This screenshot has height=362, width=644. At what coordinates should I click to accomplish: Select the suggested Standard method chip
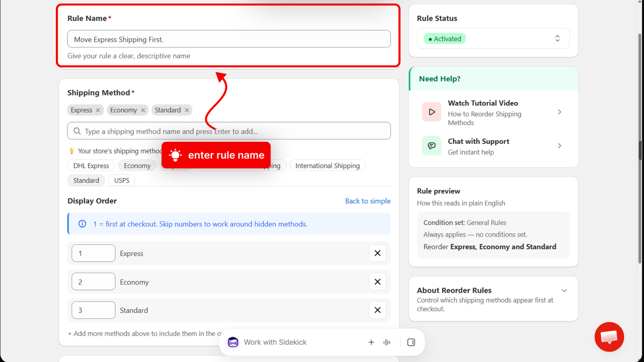click(x=86, y=180)
